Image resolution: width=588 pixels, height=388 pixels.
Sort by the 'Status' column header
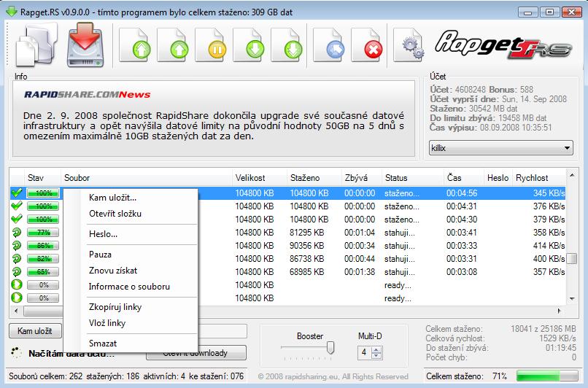[412, 178]
